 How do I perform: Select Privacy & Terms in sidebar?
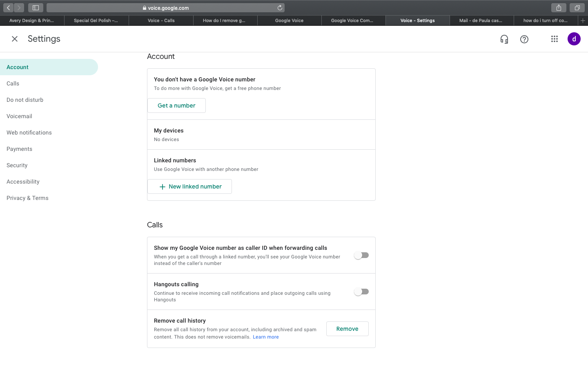tap(49, 198)
